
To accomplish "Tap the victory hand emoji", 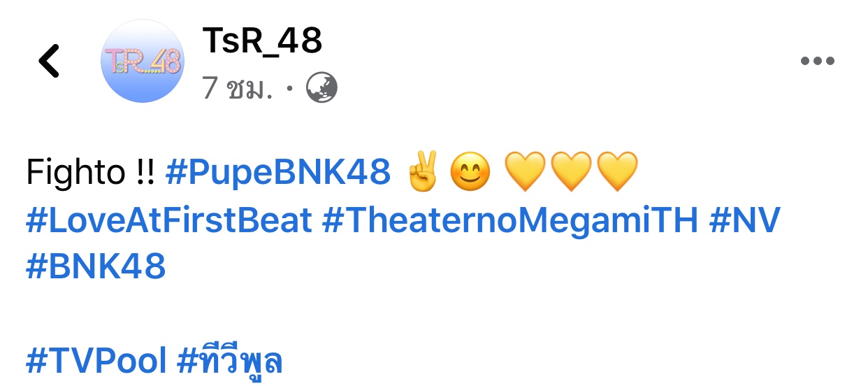I will 421,172.
